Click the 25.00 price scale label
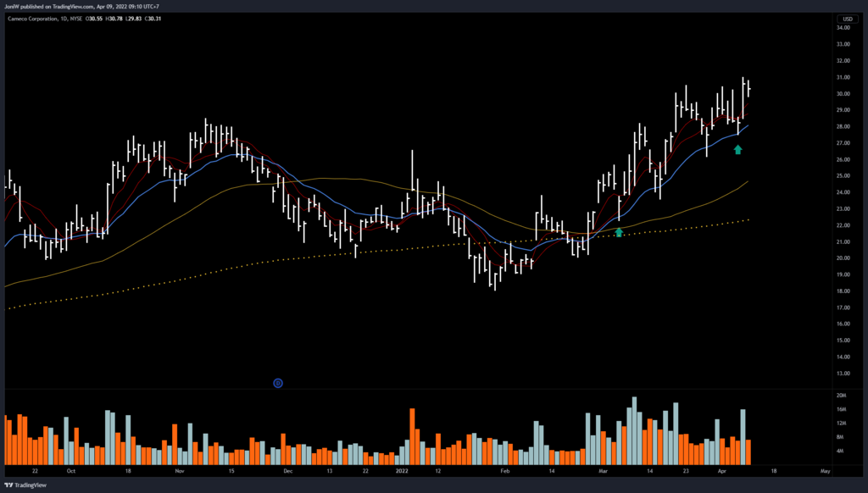868x493 pixels. [x=843, y=176]
